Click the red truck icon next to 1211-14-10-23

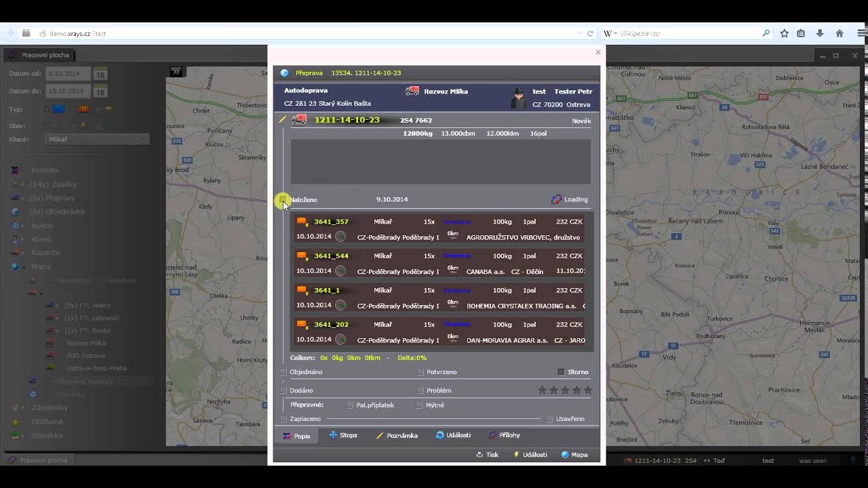[x=299, y=120]
